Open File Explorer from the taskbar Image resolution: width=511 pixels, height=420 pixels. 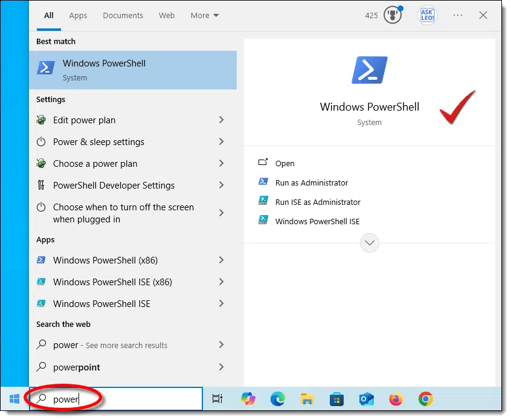[x=307, y=399]
